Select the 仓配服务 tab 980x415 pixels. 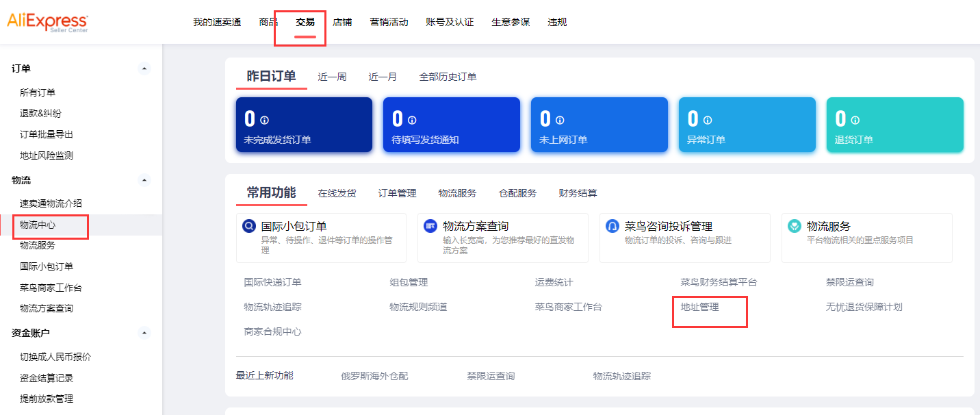pyautogui.click(x=517, y=193)
